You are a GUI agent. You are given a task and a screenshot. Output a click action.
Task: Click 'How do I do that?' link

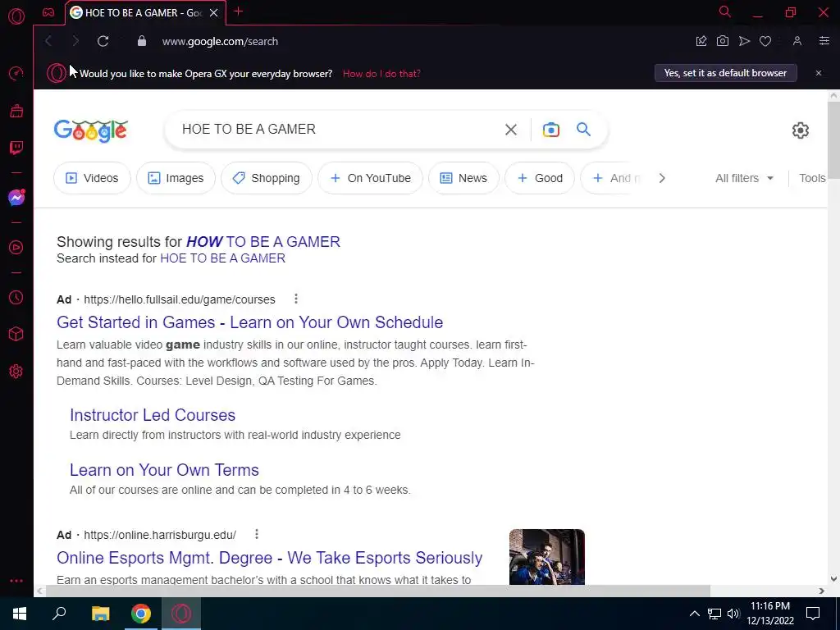[381, 73]
